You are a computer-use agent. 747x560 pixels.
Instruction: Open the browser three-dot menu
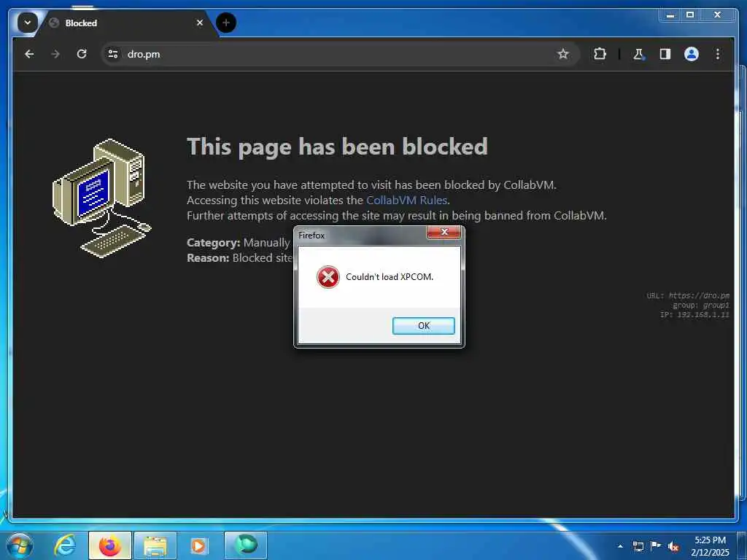pos(718,54)
